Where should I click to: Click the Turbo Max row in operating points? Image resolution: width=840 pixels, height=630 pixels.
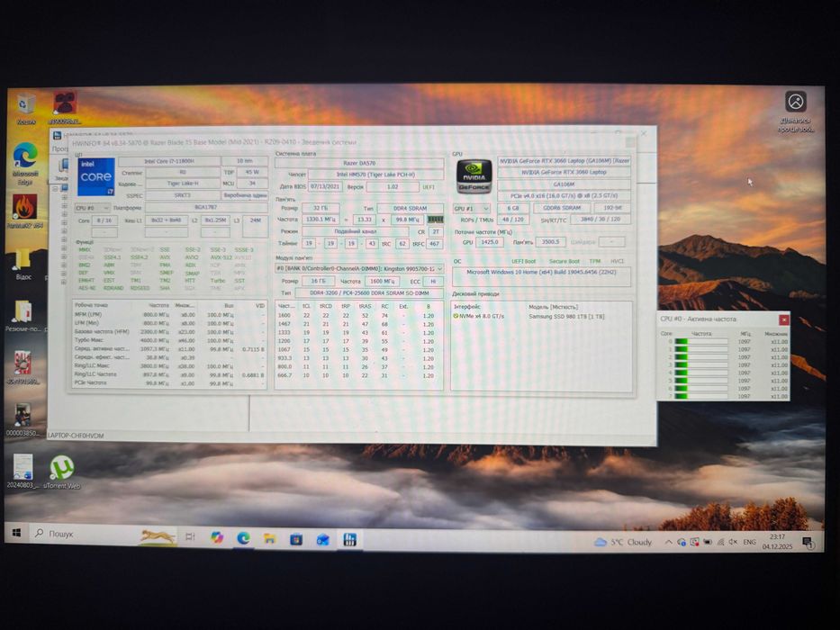[x=169, y=341]
